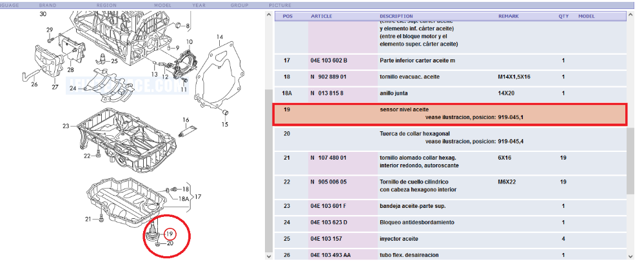The height and width of the screenshot is (262, 644).
Task: Click position 17 label in diagram
Action: 198,197
